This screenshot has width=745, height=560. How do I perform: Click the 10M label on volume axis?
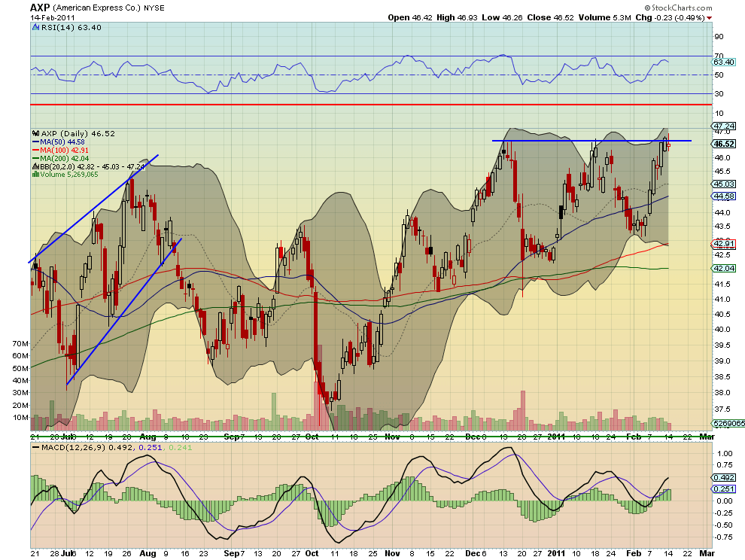click(x=20, y=418)
